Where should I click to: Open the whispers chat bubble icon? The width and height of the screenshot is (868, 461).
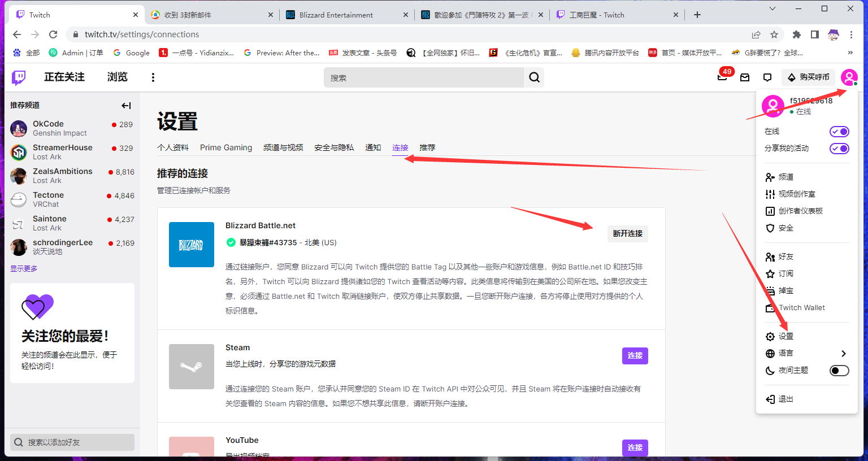tap(767, 77)
